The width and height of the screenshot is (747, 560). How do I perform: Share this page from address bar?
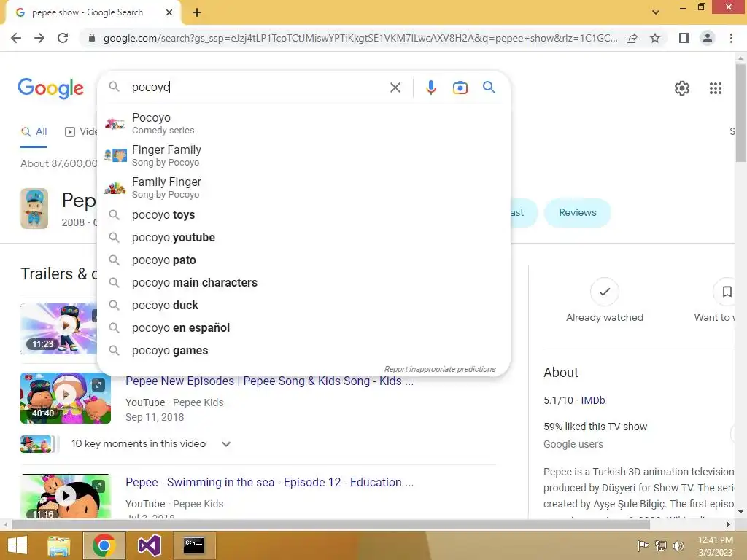tap(632, 38)
